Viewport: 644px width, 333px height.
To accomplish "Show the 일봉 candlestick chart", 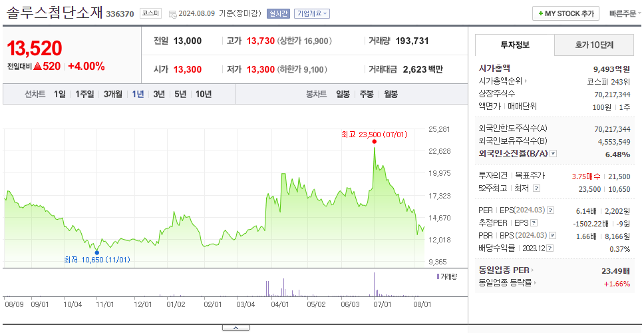I will pos(343,94).
